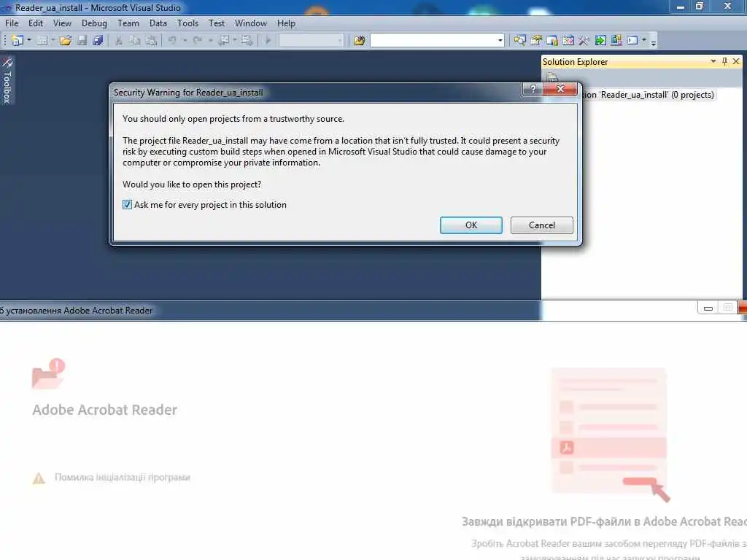Open Solution Explorer window position dropdown
The image size is (747, 560).
click(x=713, y=61)
